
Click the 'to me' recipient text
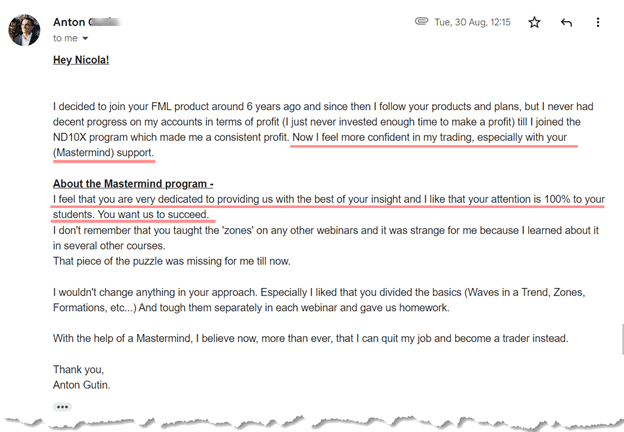[x=65, y=39]
